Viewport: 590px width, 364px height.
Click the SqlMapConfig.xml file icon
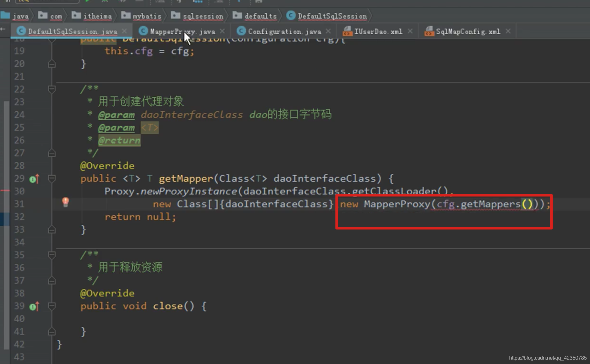[429, 31]
